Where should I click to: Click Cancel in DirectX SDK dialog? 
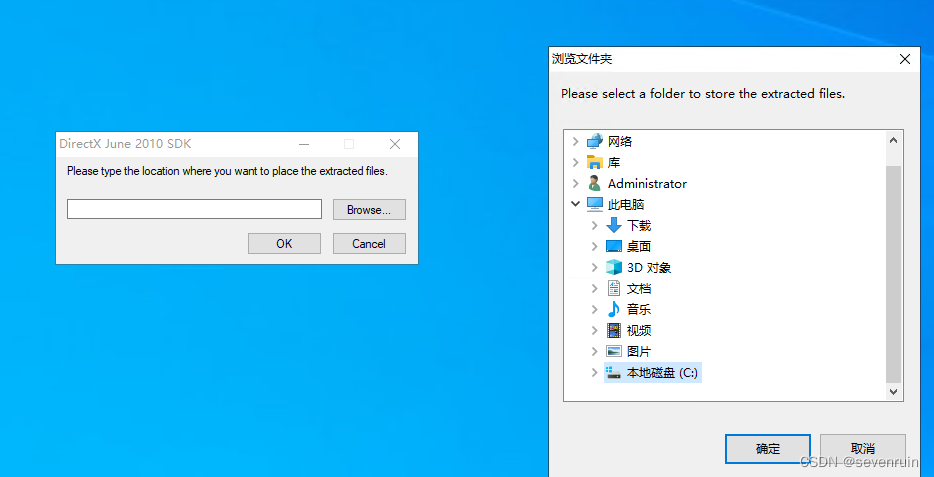click(x=369, y=244)
